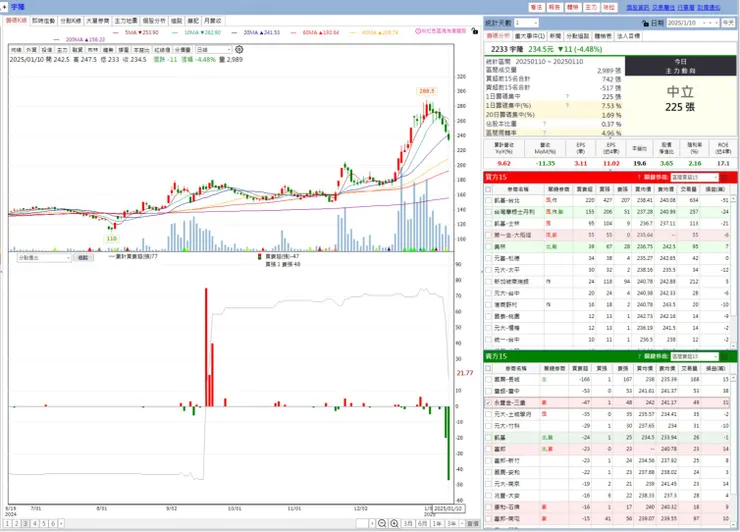
Task: Switch to the 個股分析 tab
Action: [x=154, y=21]
